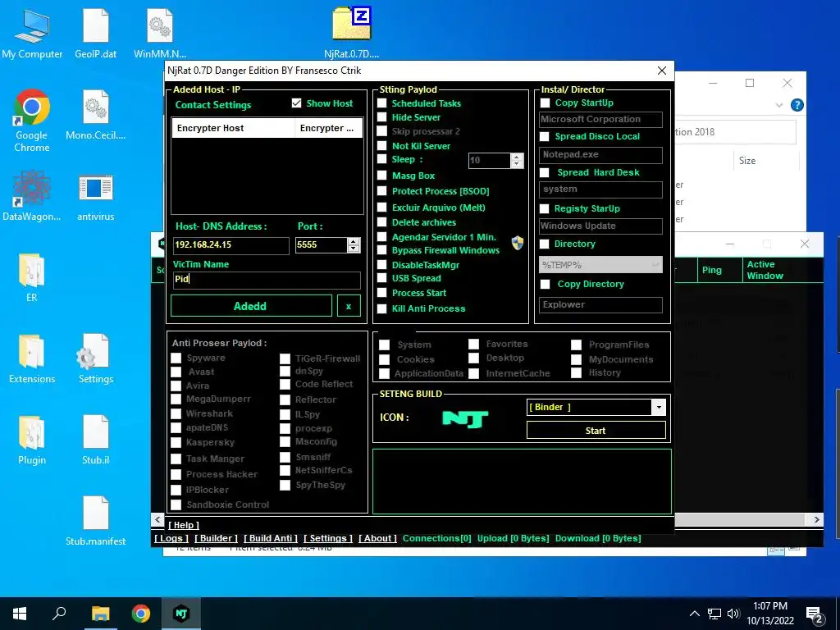Select the DataWagon desktop shortcut
840x630 pixels.
coord(32,195)
